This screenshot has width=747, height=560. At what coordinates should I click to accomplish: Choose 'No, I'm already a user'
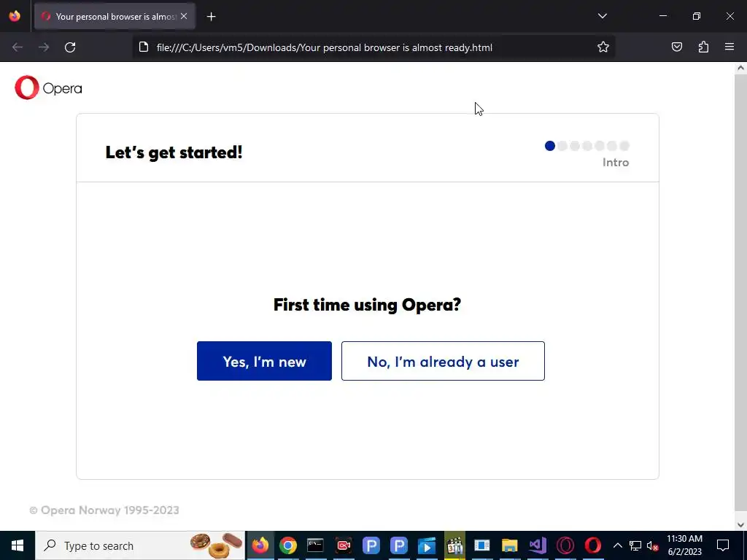[x=443, y=361]
